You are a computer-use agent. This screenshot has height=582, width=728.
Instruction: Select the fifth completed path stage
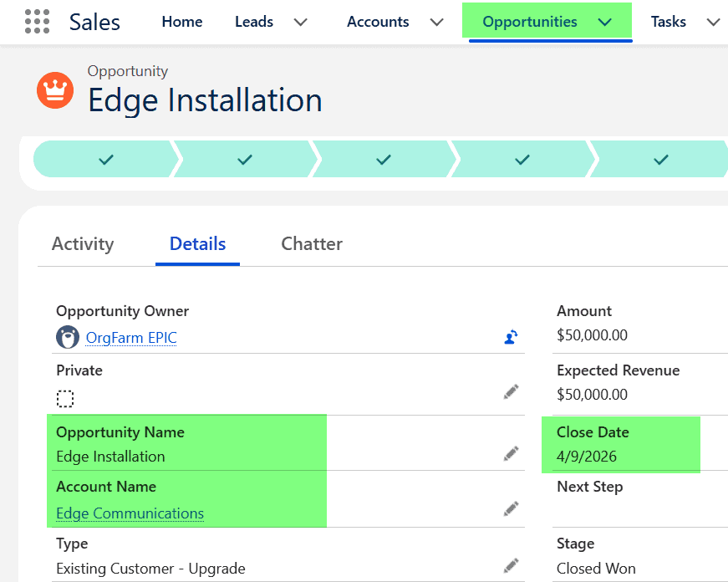(660, 160)
